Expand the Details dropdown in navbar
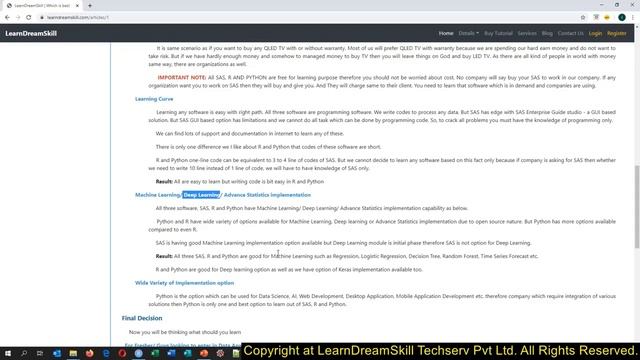 [x=469, y=33]
